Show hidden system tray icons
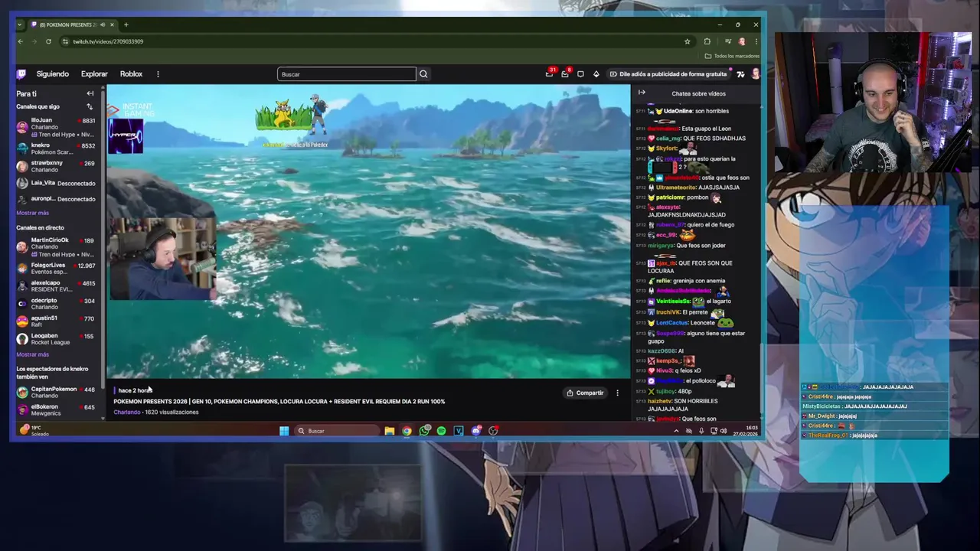The width and height of the screenshot is (980, 551). click(675, 431)
